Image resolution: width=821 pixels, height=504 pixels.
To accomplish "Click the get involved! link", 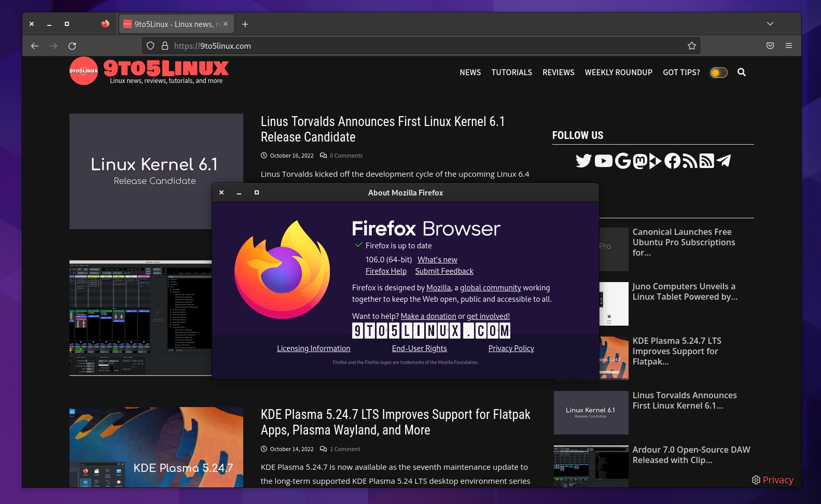I will click(488, 316).
